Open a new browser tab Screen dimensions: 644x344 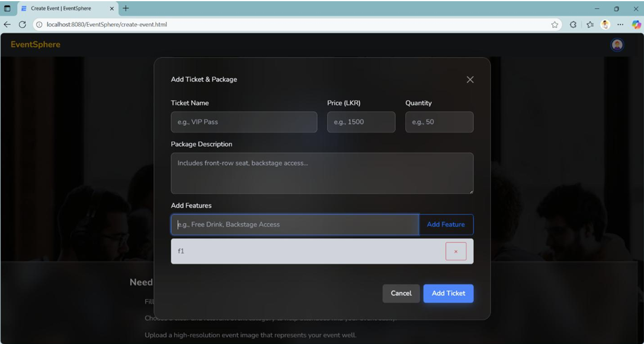pyautogui.click(x=126, y=8)
